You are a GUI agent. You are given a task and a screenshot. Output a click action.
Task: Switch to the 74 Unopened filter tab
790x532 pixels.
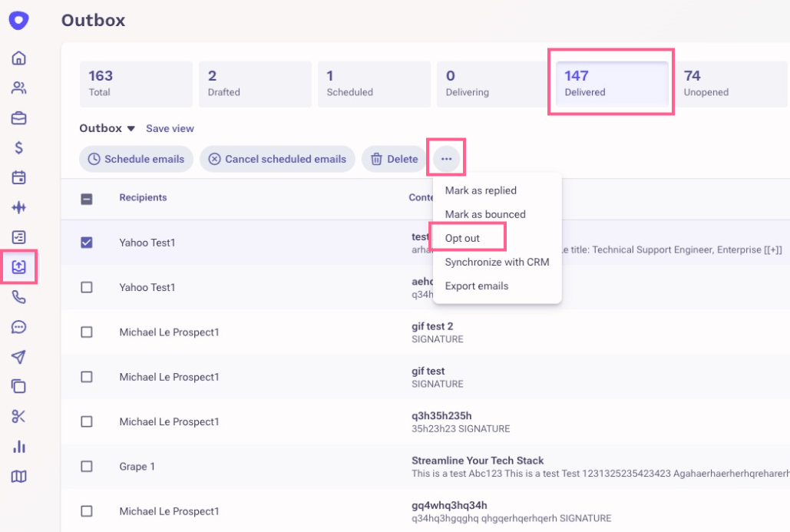[731, 84]
